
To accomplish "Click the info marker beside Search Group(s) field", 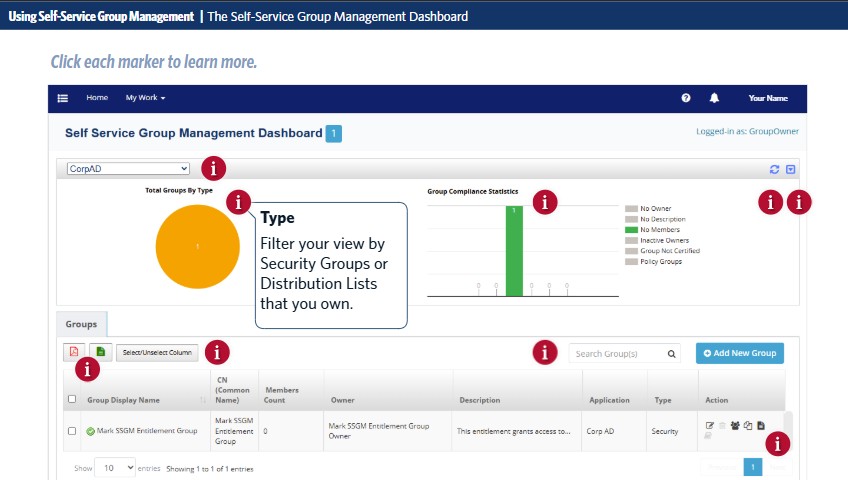I will coord(545,352).
